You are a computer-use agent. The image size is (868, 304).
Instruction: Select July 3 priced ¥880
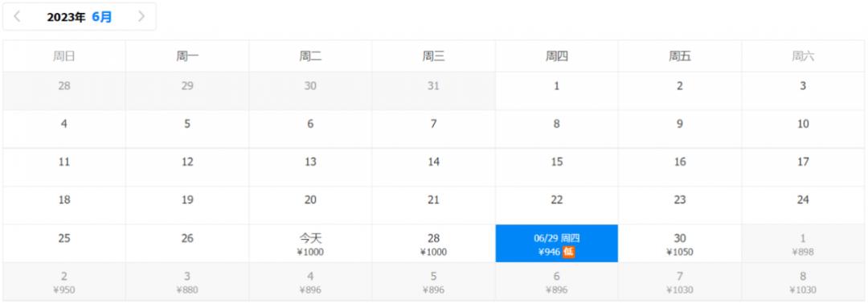(x=187, y=281)
